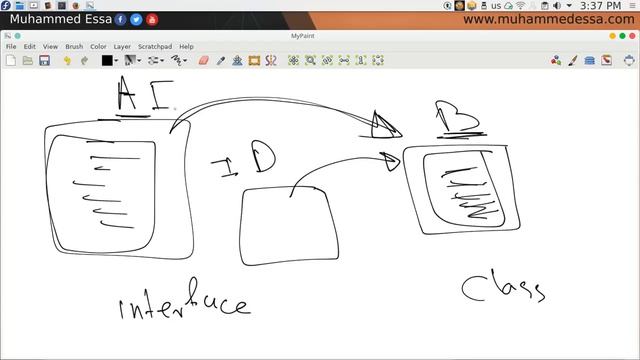Open the Brush menu
This screenshot has height=360, width=640.
(74, 47)
